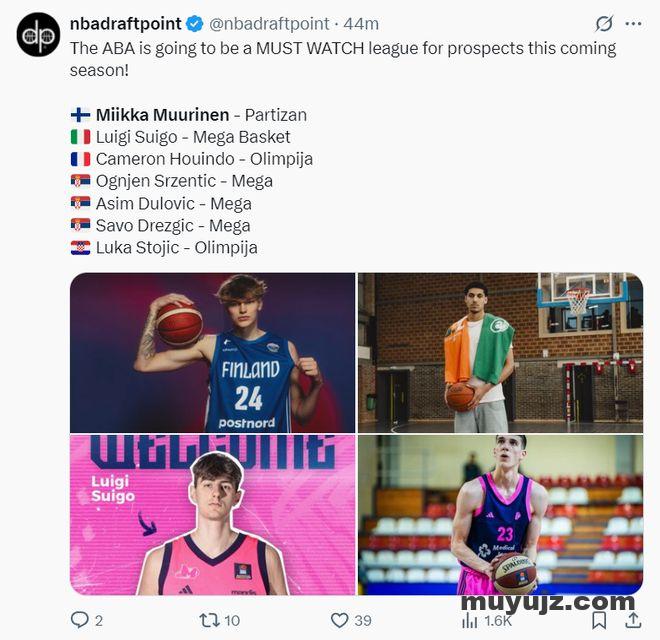This screenshot has width=660, height=640.
Task: Share the post via upload icon
Action: 633,620
